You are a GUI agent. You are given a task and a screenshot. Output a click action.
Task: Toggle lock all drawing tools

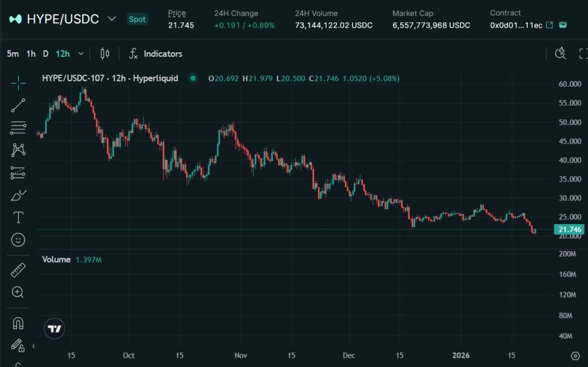(18, 345)
